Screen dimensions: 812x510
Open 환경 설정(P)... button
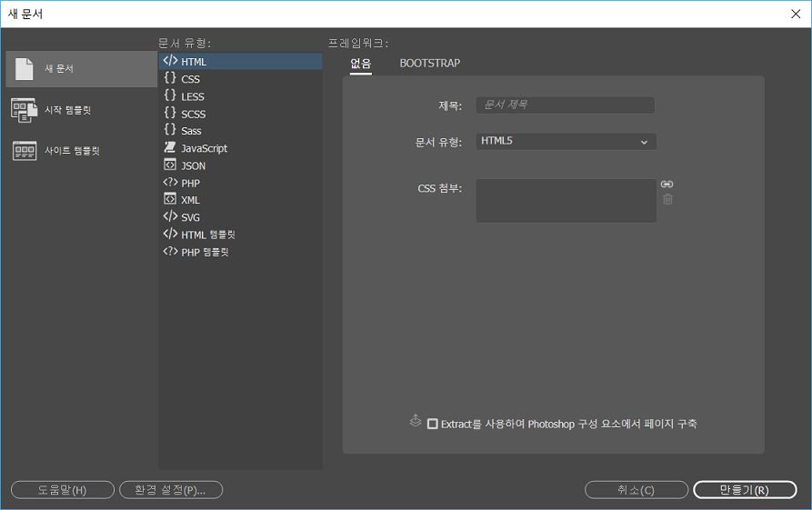[x=171, y=490]
